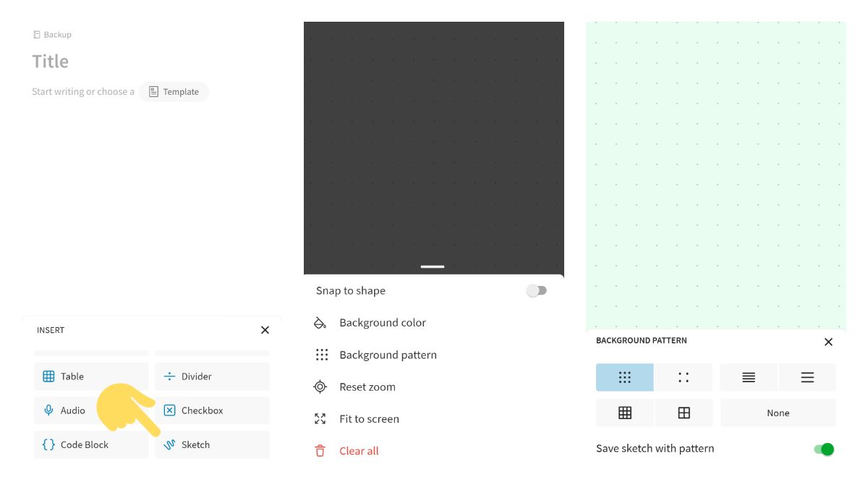
Task: Click the Fit to screen icon
Action: (320, 418)
